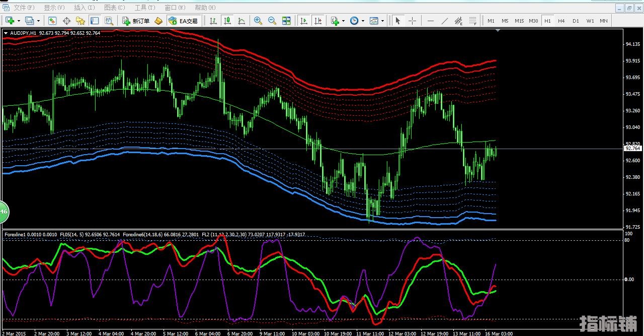Select the crosshair tool
This screenshot has height=336, width=644.
[x=412, y=21]
